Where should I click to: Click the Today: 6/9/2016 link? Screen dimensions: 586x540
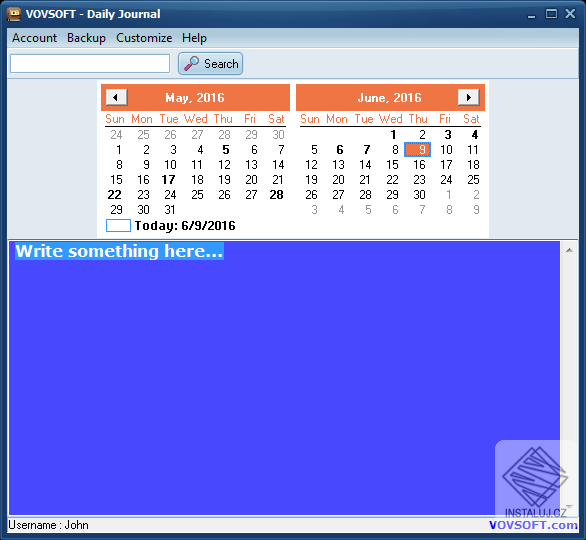(185, 226)
